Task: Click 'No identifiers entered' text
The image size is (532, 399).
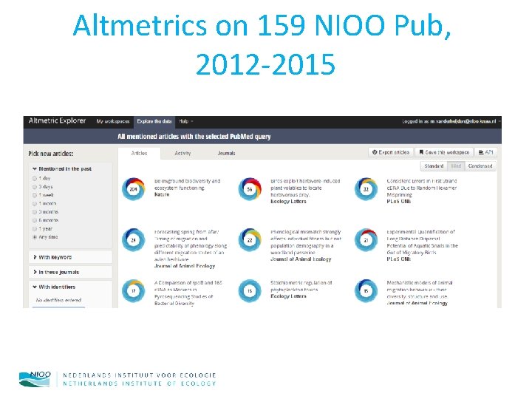Action: (x=58, y=300)
